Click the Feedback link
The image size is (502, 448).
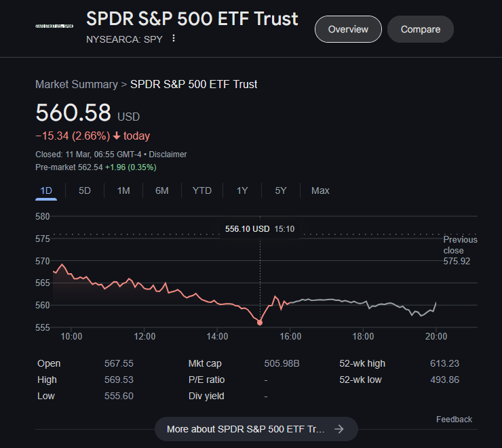point(454,420)
